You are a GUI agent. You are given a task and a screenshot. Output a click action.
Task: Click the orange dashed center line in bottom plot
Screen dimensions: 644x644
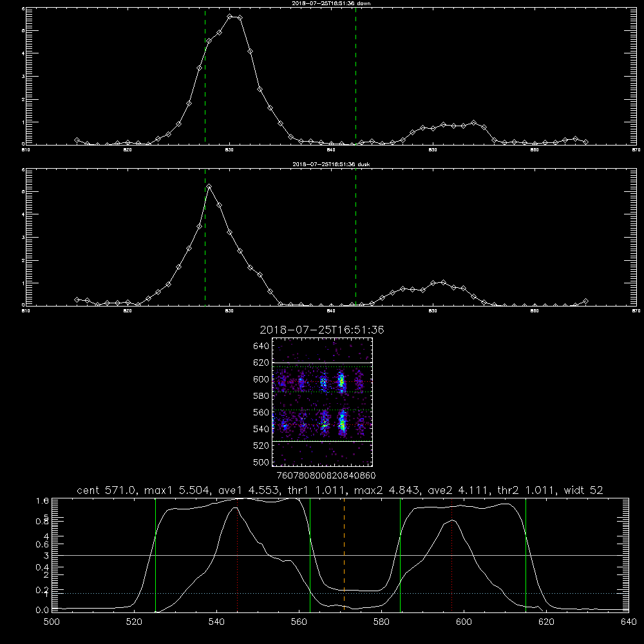click(344, 554)
